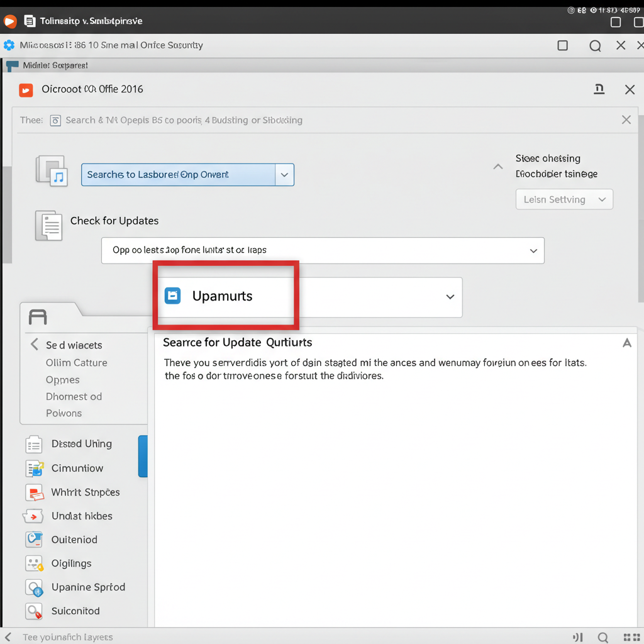Select Opmes in the side list
This screenshot has height=644, width=644.
click(63, 380)
